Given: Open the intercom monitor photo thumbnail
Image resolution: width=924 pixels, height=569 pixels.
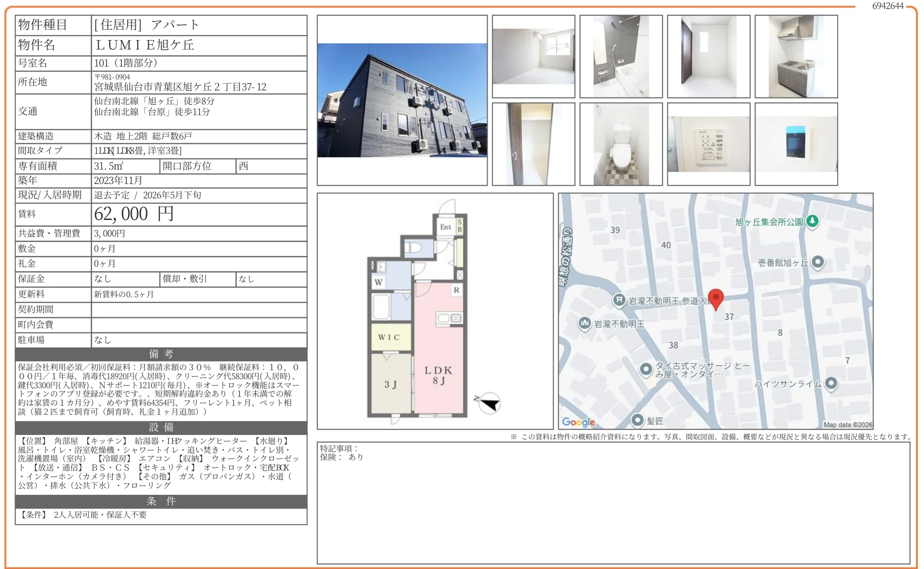Looking at the screenshot, I should tap(796, 144).
